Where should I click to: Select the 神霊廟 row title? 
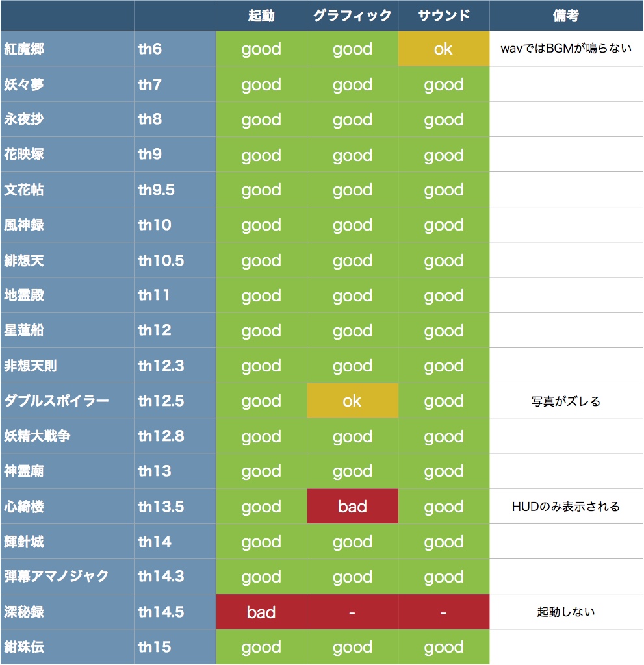coord(67,471)
